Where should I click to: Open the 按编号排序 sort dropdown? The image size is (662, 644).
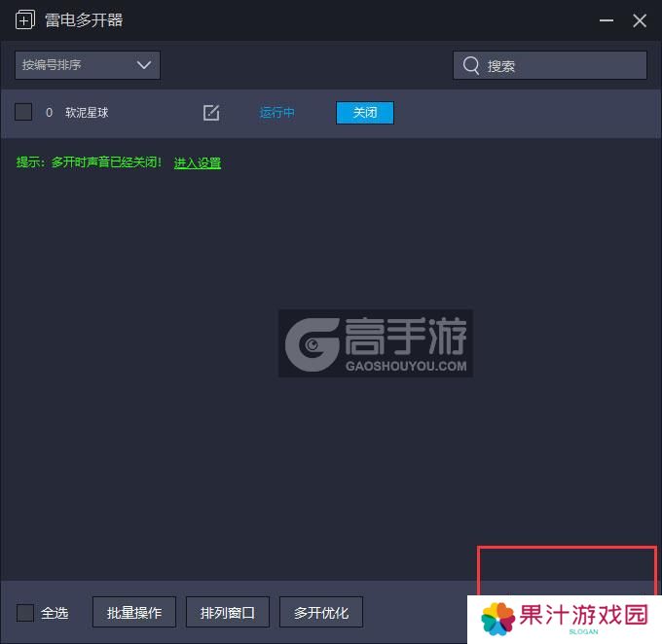pos(88,65)
